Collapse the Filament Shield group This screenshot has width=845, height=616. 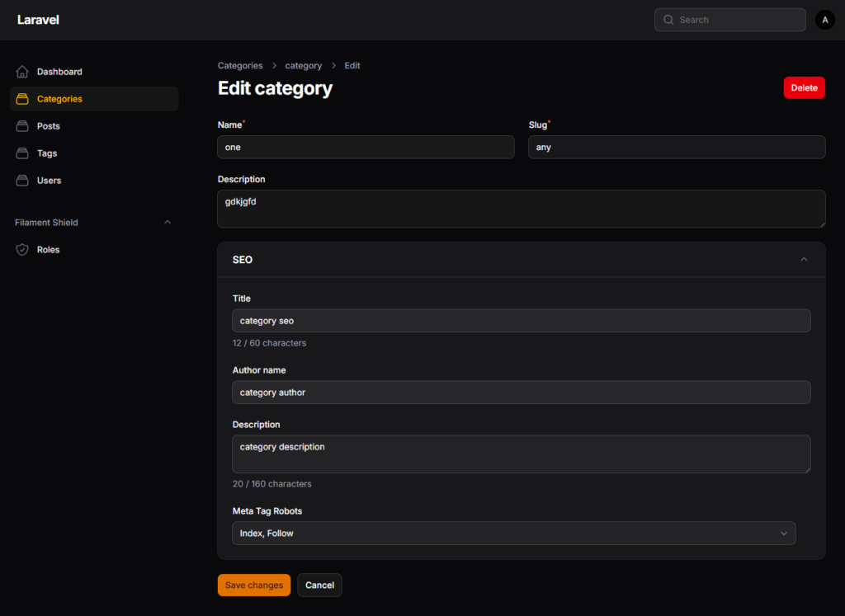click(x=168, y=223)
